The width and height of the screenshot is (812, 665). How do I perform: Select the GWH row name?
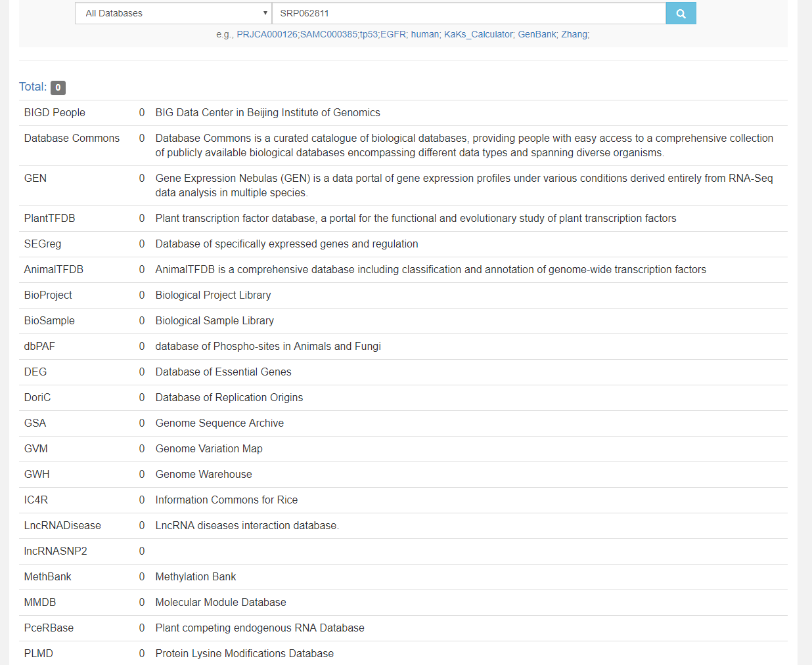tap(37, 475)
